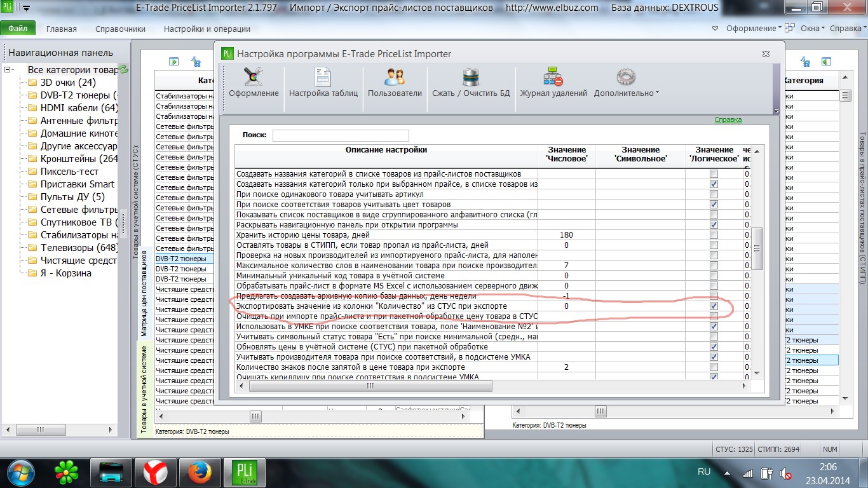Toggle checkbox for 'При поиске одинакового товара учитывать артикул'
868x488 pixels.
pyautogui.click(x=714, y=194)
